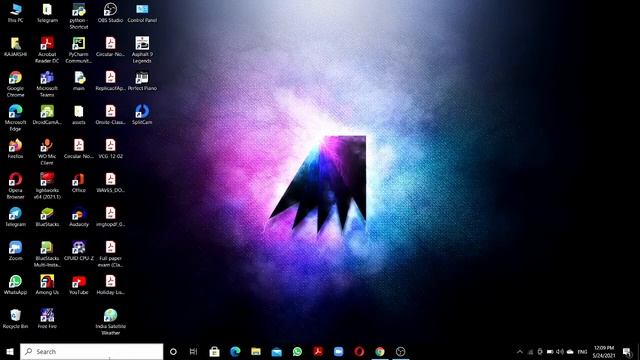
Task: Open Recycle Bin on desktop
Action: (x=16, y=318)
